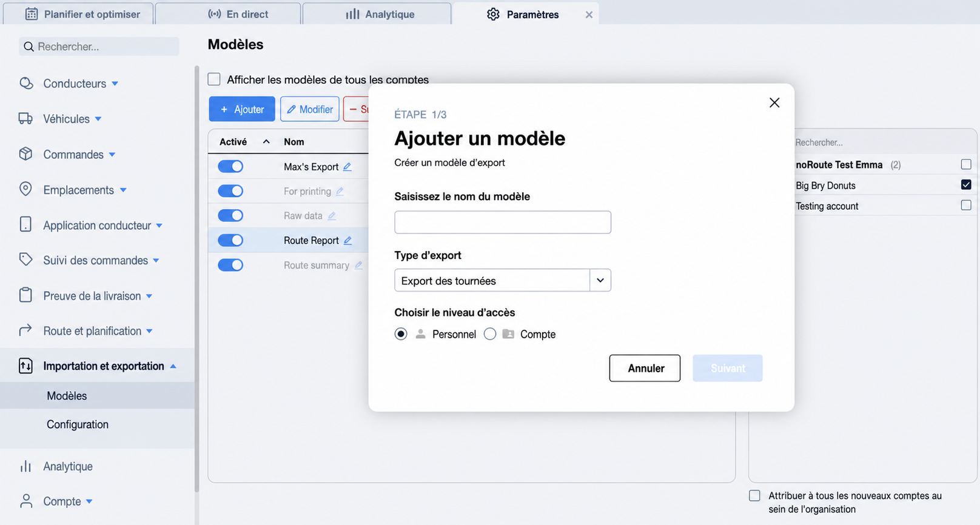The image size is (980, 525).
Task: Toggle the Raw data activation switch
Action: [x=230, y=215]
